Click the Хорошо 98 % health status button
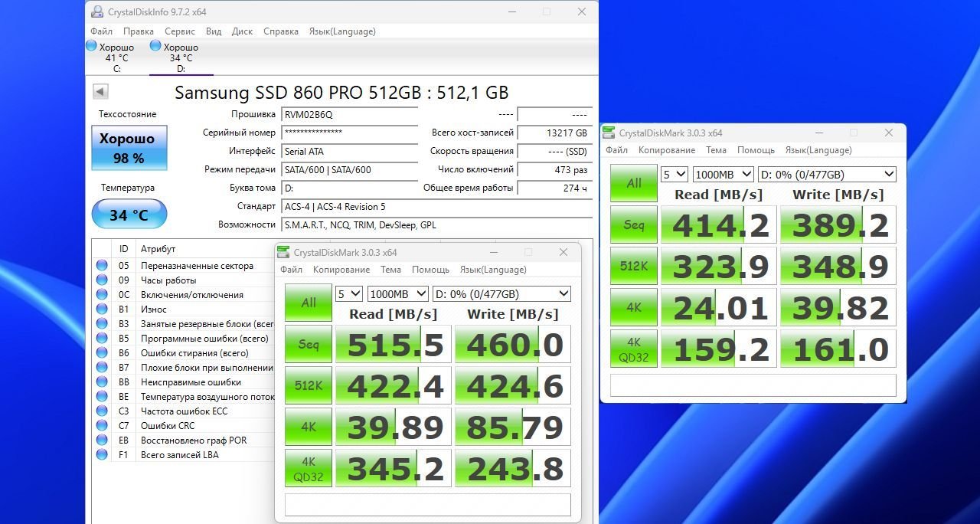980x524 pixels. click(129, 148)
